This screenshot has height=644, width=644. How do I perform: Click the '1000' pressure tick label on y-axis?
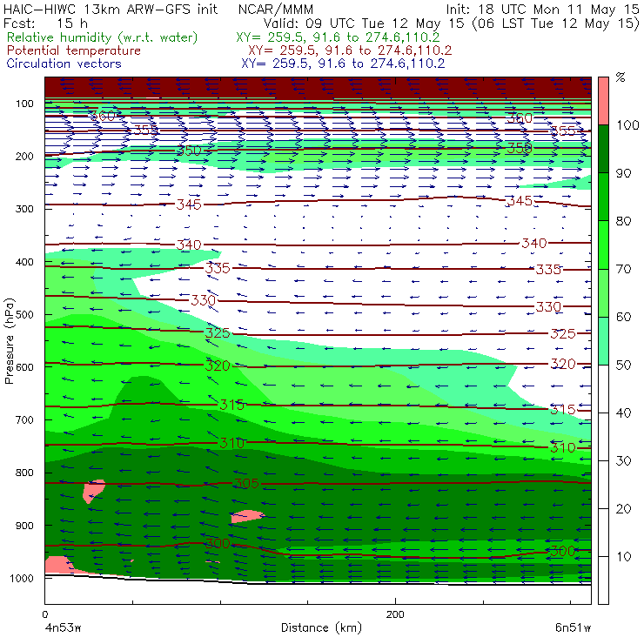pyautogui.click(x=22, y=578)
